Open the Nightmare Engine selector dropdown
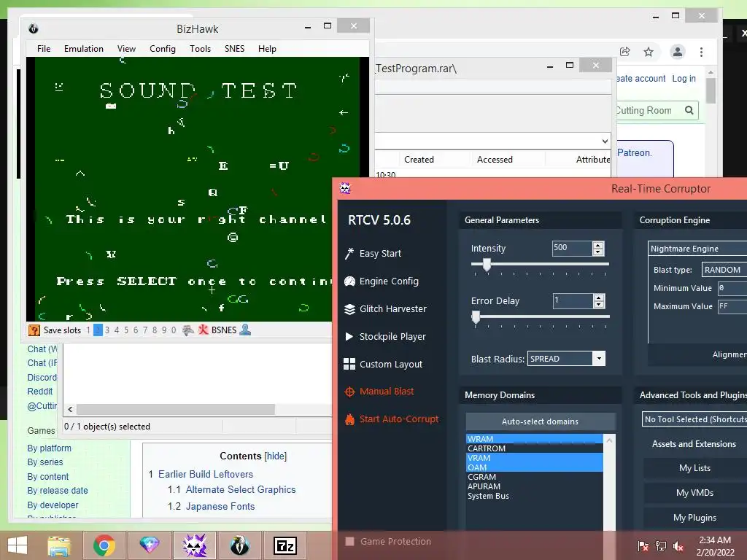This screenshot has height=560, width=747. (x=698, y=249)
